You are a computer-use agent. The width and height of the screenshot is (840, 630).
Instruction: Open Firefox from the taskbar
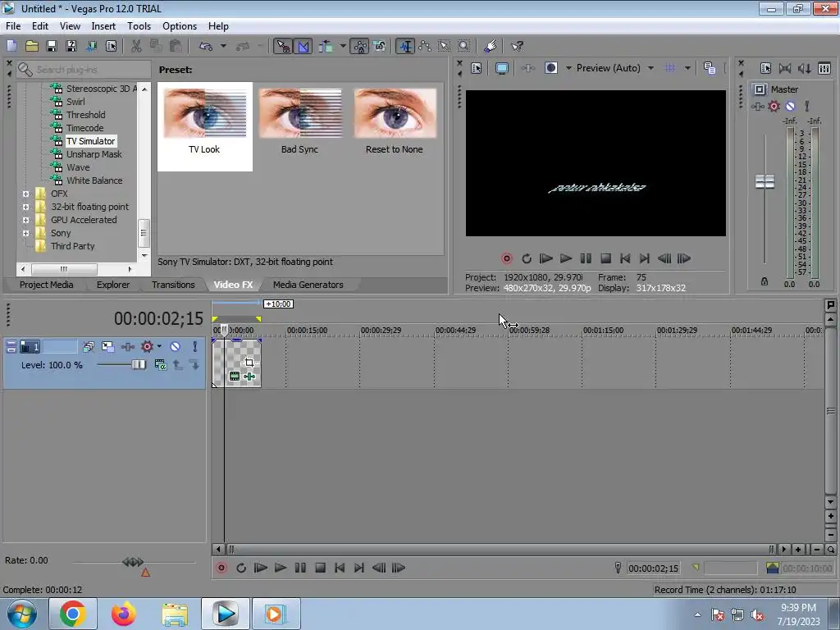click(123, 614)
